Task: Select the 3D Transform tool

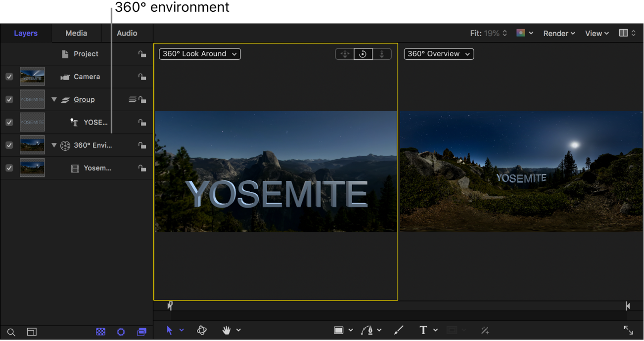Action: coord(202,330)
